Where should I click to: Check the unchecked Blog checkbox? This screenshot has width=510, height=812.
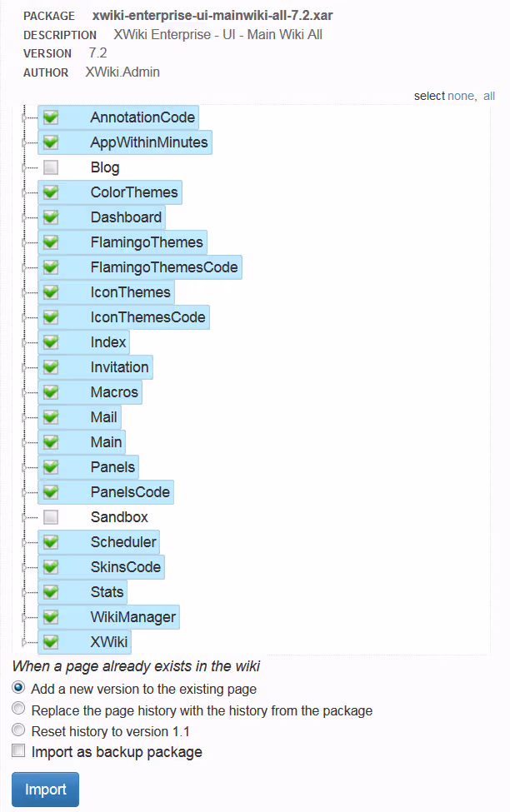[51, 167]
